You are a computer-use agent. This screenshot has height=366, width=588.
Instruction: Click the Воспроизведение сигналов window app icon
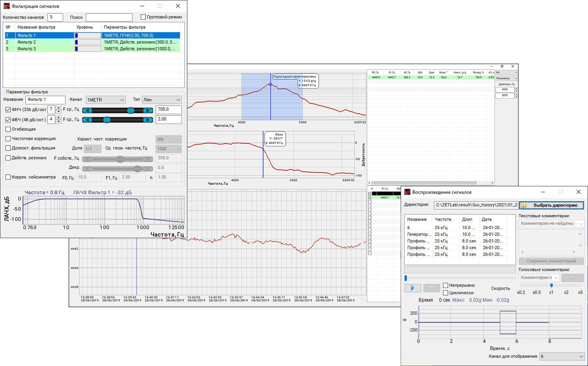407,192
